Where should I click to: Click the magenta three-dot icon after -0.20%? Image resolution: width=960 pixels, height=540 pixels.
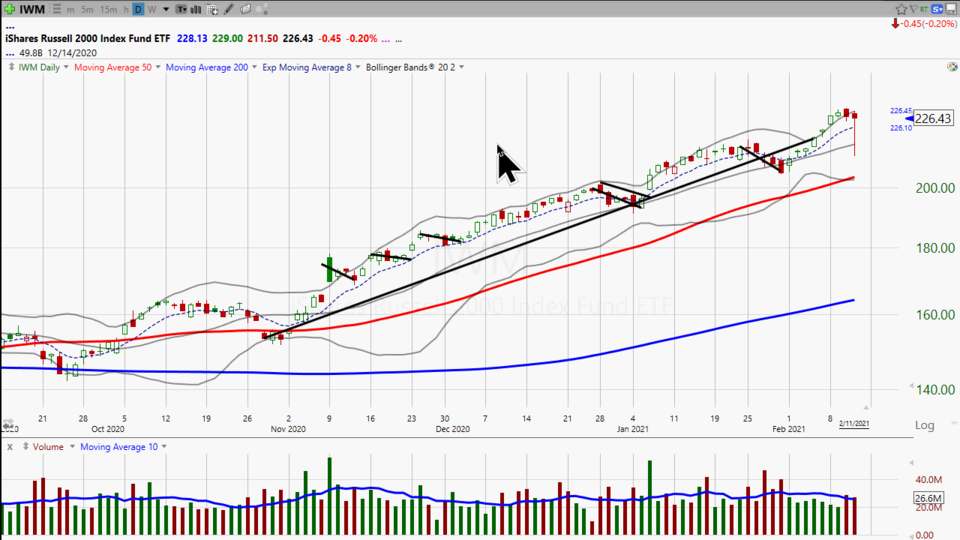[386, 40]
